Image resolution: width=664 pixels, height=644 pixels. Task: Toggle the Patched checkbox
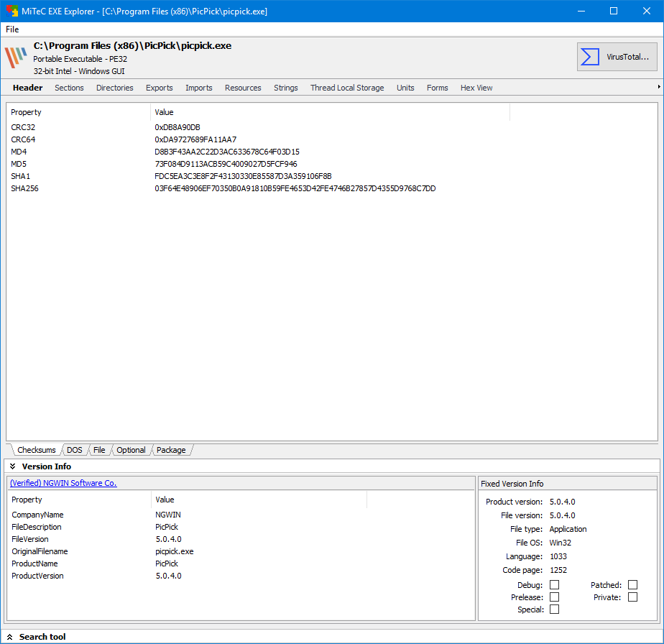point(632,584)
